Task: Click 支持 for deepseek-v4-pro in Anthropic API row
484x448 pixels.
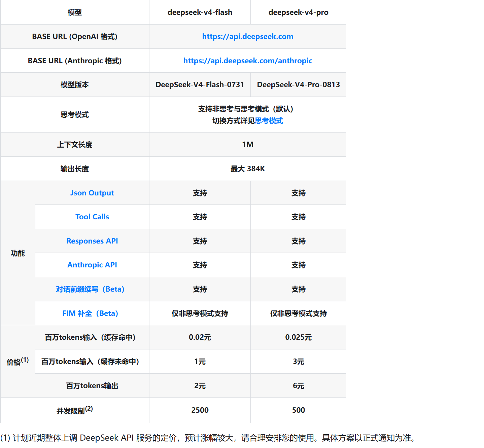Action: (x=299, y=265)
